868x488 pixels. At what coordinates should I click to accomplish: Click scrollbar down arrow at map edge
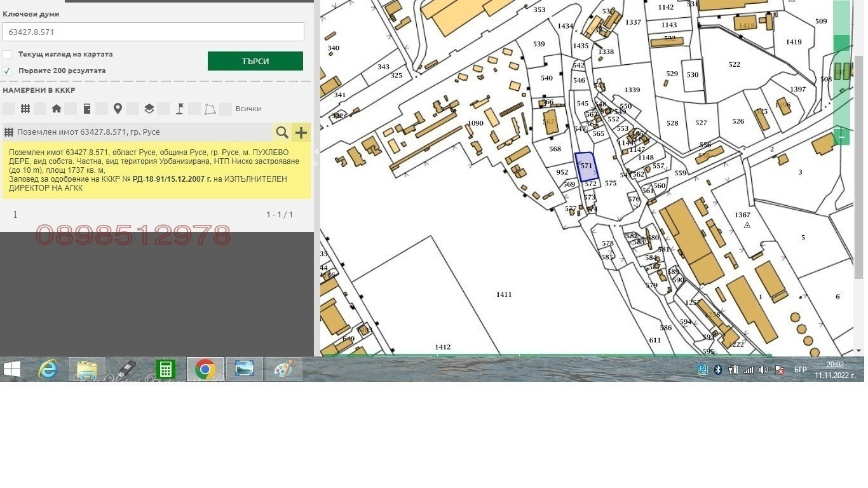(858, 350)
